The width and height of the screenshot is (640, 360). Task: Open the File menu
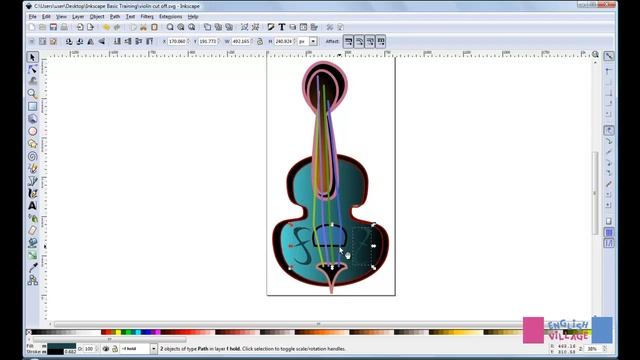pos(33,17)
